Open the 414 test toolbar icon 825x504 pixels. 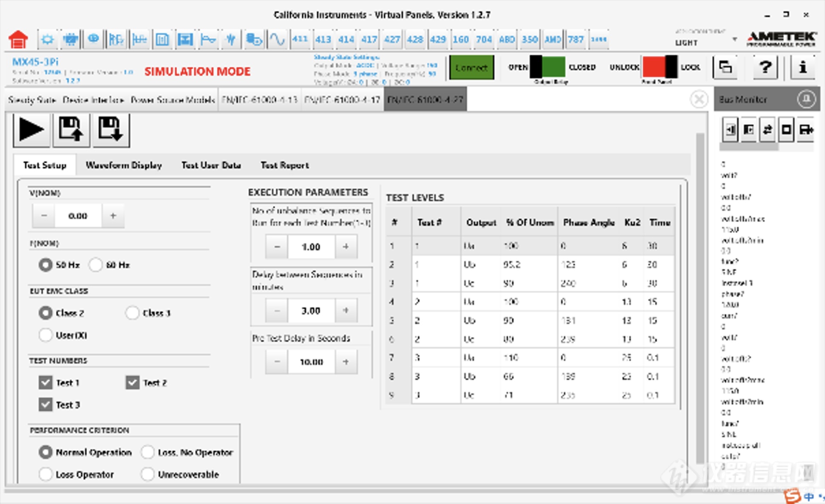346,39
